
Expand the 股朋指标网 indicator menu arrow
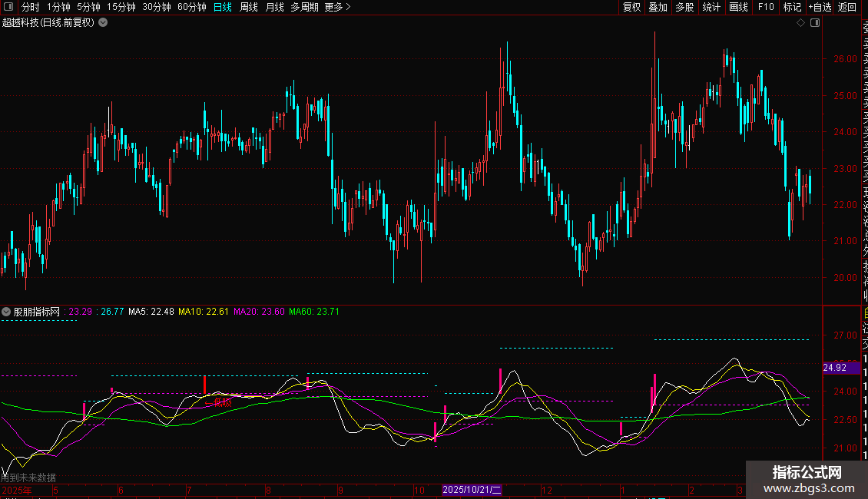(x=7, y=312)
